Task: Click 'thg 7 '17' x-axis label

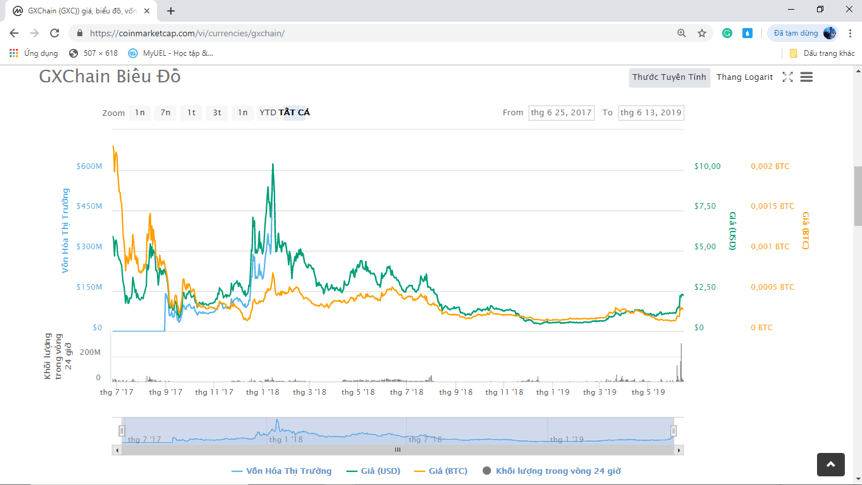Action: pos(117,392)
